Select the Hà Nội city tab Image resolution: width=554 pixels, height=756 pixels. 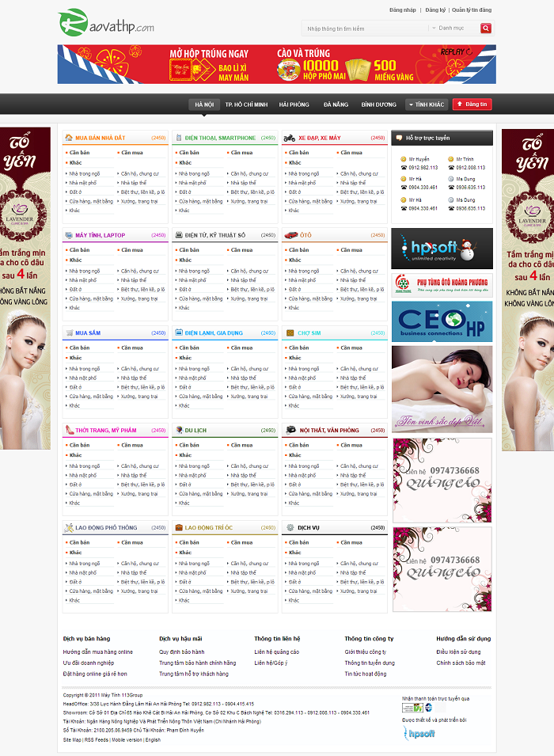click(x=203, y=104)
